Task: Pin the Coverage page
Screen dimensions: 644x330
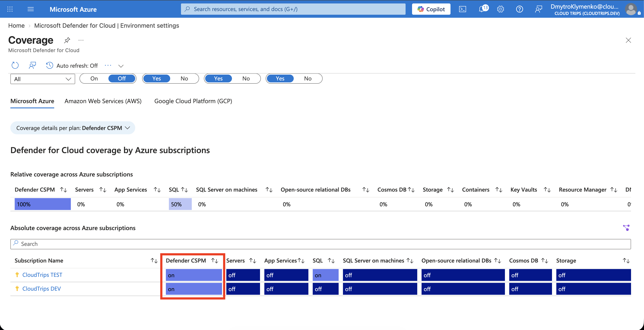Action: click(67, 40)
